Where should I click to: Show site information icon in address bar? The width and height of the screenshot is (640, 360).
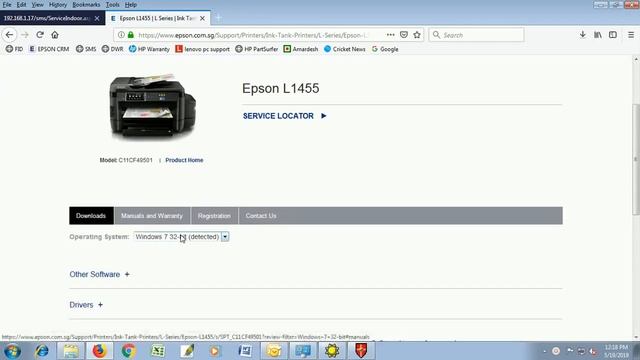click(121, 35)
